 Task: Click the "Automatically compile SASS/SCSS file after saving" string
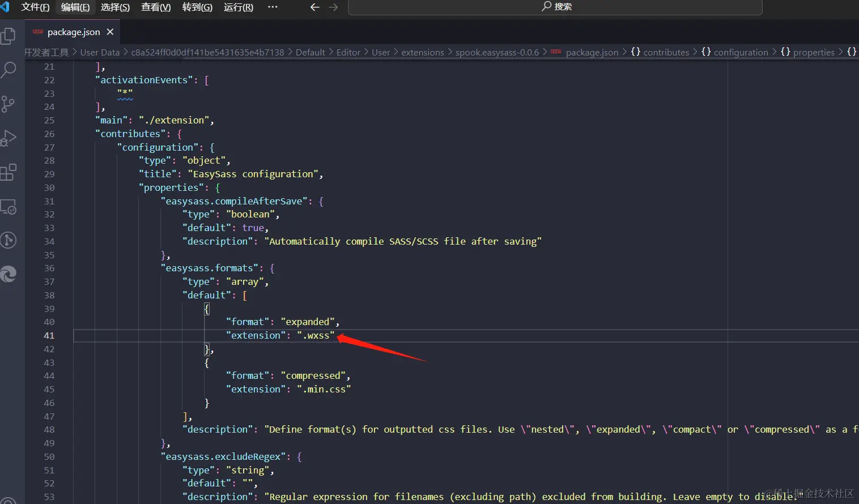(403, 241)
